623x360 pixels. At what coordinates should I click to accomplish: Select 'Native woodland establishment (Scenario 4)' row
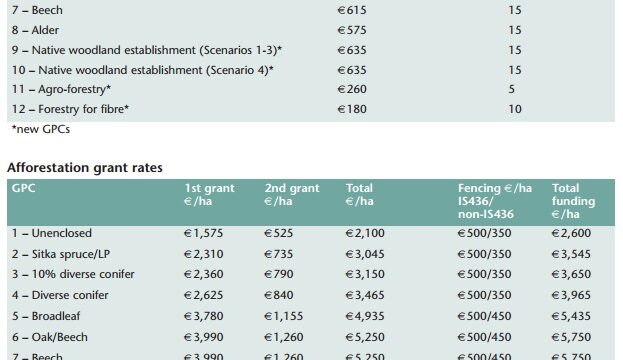[311, 70]
